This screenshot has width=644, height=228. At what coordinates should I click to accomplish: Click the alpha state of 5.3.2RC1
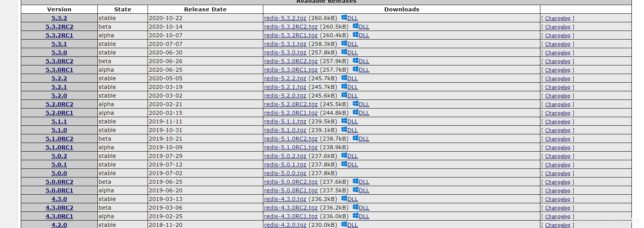click(106, 35)
